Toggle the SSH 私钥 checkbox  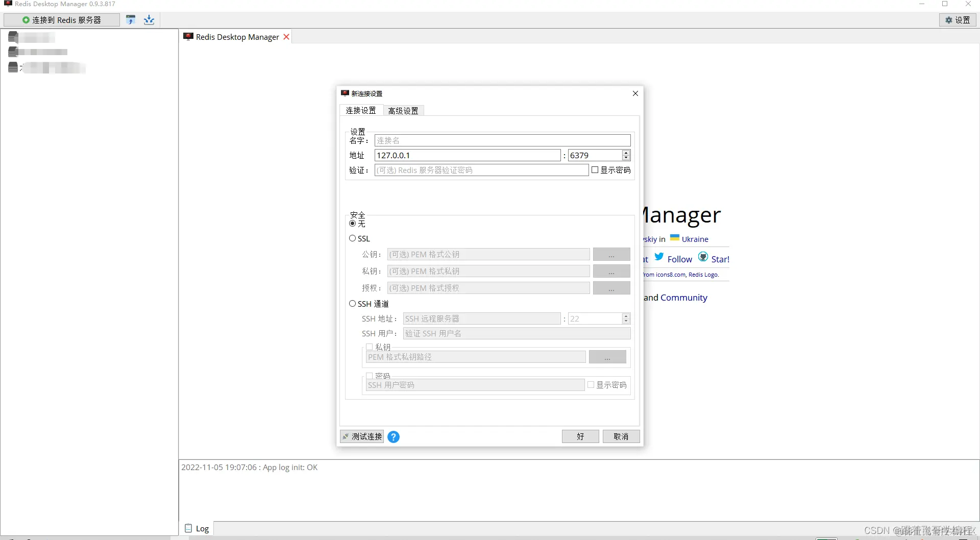click(370, 347)
